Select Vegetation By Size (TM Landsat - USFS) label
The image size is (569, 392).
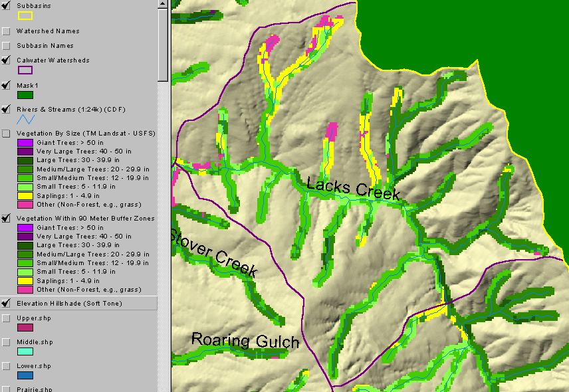(x=86, y=134)
